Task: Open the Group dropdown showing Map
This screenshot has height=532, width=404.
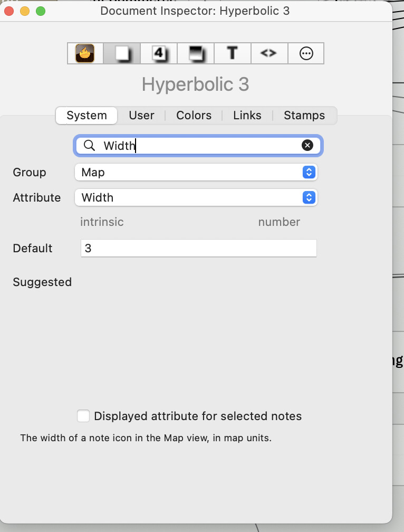Action: 196,173
